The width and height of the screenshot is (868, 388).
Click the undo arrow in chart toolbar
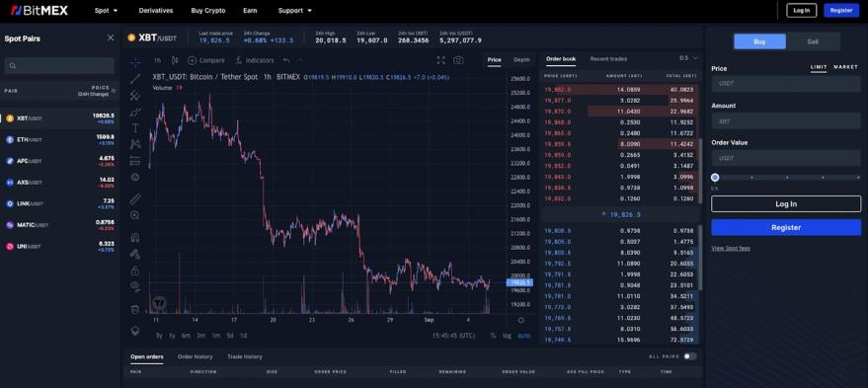point(286,60)
